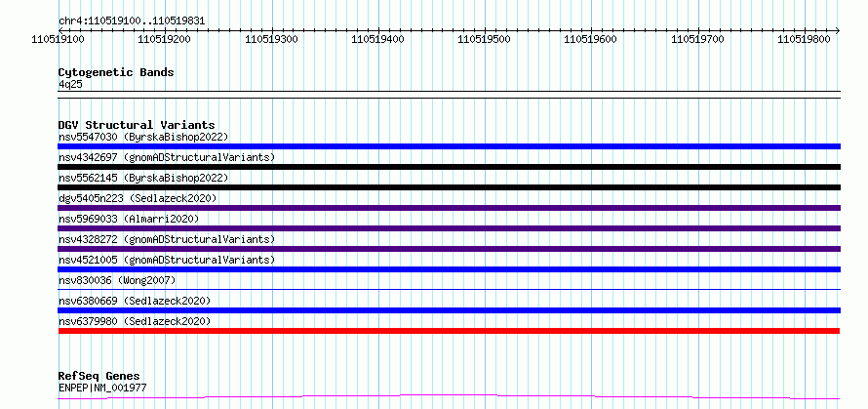868x409 pixels.
Task: Select the blue nsv6380669 variant bar
Action: pos(450,310)
